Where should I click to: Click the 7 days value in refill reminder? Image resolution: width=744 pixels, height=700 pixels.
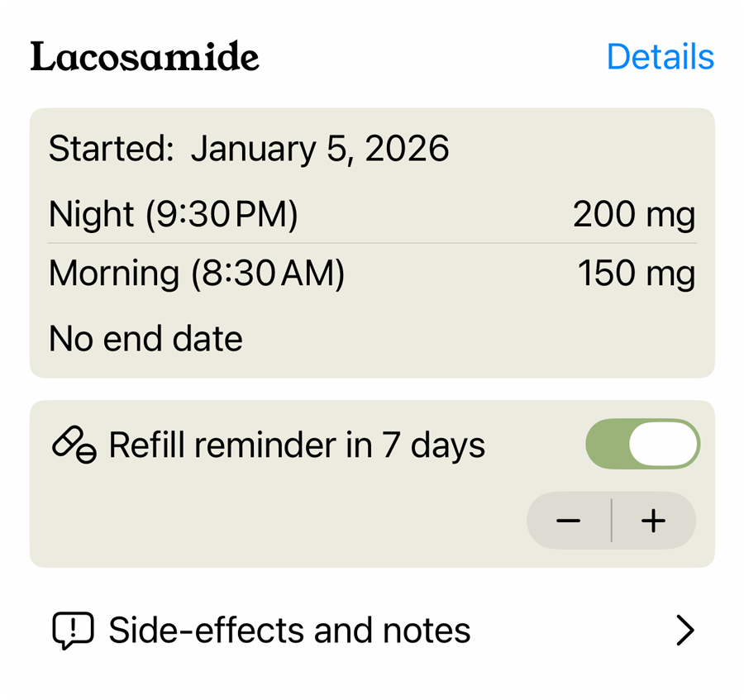tap(433, 445)
